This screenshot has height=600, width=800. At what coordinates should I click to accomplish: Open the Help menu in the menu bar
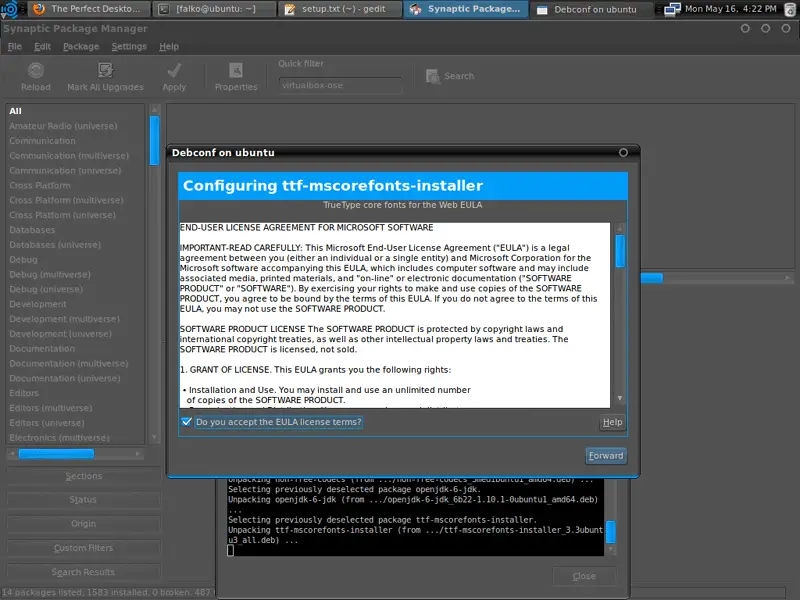169,46
